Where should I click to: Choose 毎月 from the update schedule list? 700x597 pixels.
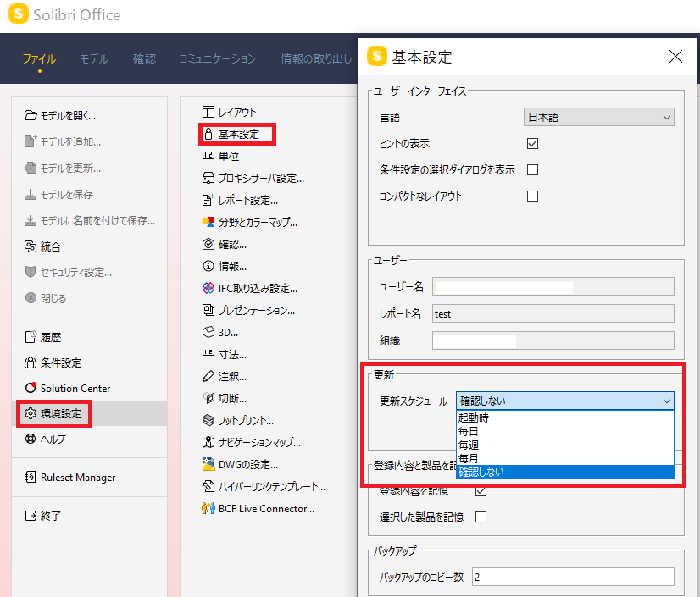564,458
